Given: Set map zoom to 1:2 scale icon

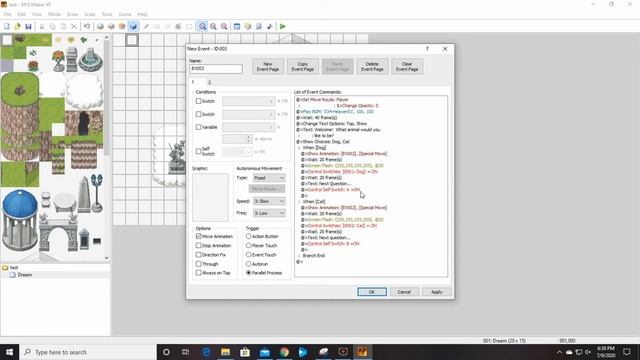Looking at the screenshot, I should (213, 27).
